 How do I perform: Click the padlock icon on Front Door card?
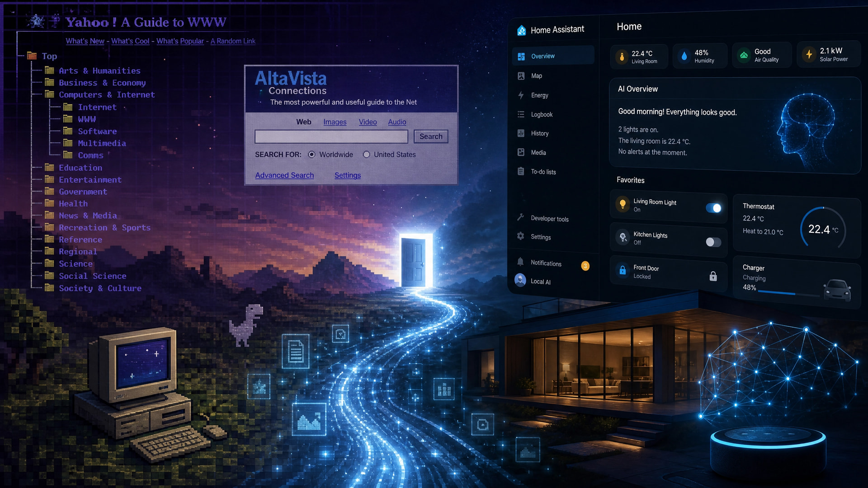[x=713, y=276]
